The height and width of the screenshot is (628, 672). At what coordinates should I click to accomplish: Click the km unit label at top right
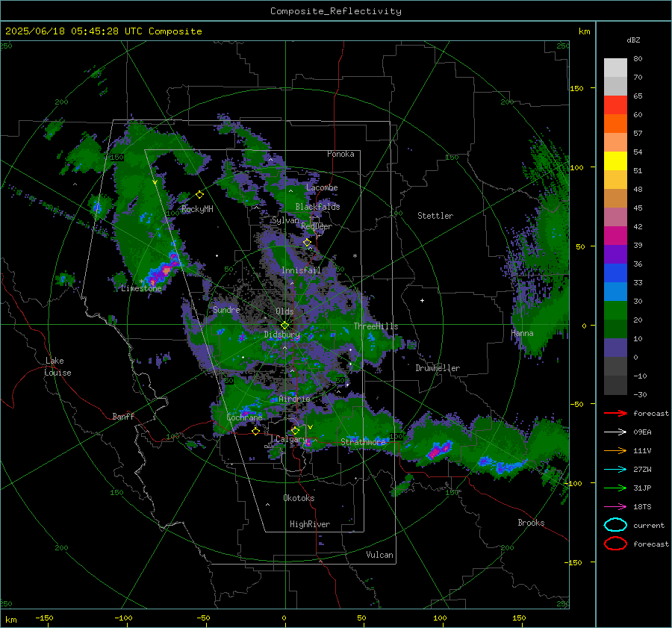point(584,31)
